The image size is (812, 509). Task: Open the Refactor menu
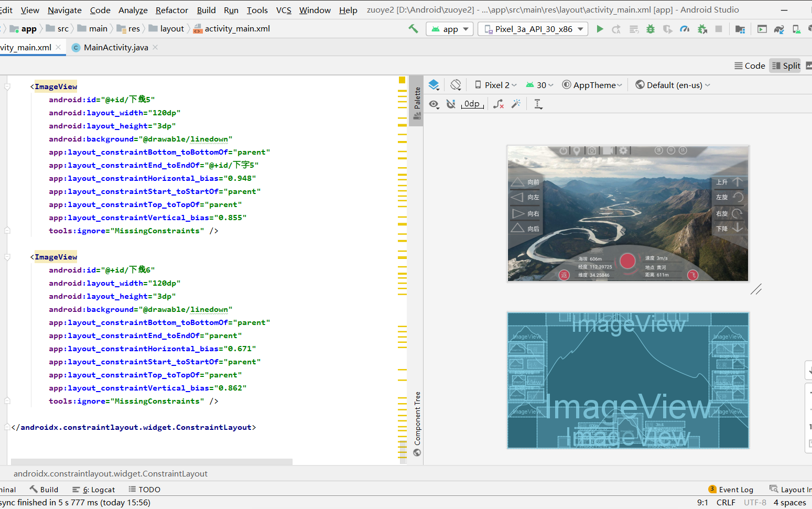[171, 10]
